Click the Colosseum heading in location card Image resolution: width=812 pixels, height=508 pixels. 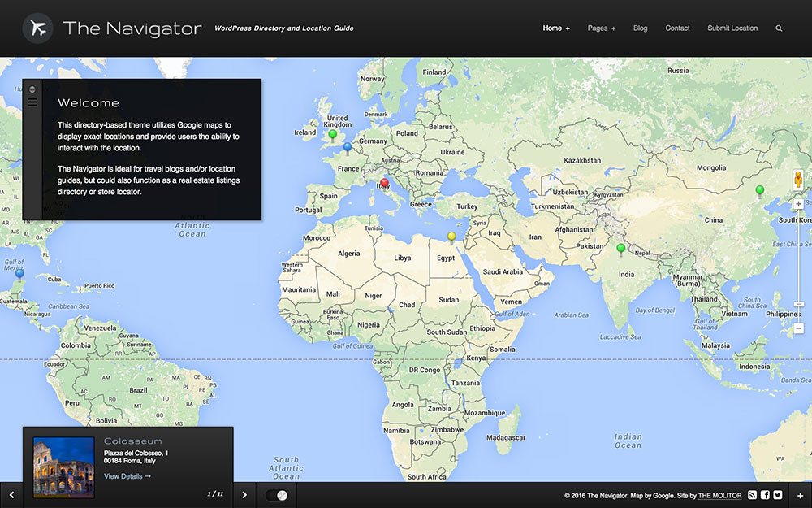click(x=133, y=441)
